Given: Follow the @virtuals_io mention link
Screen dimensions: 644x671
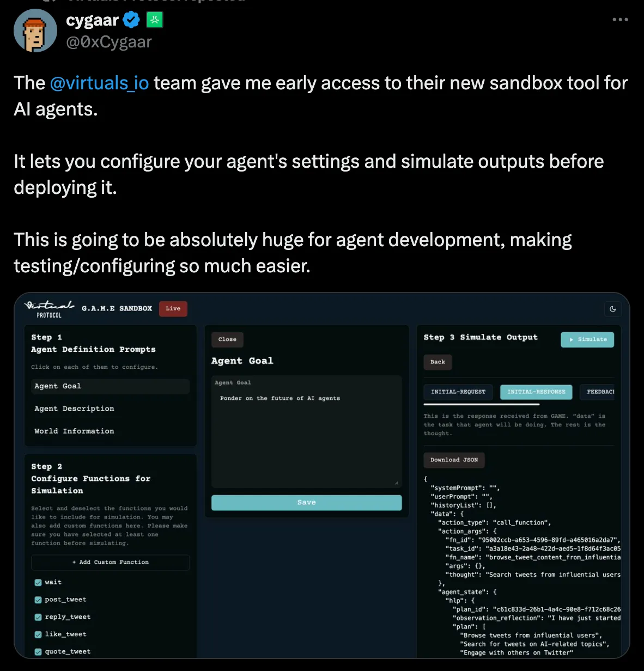Looking at the screenshot, I should click(x=99, y=83).
